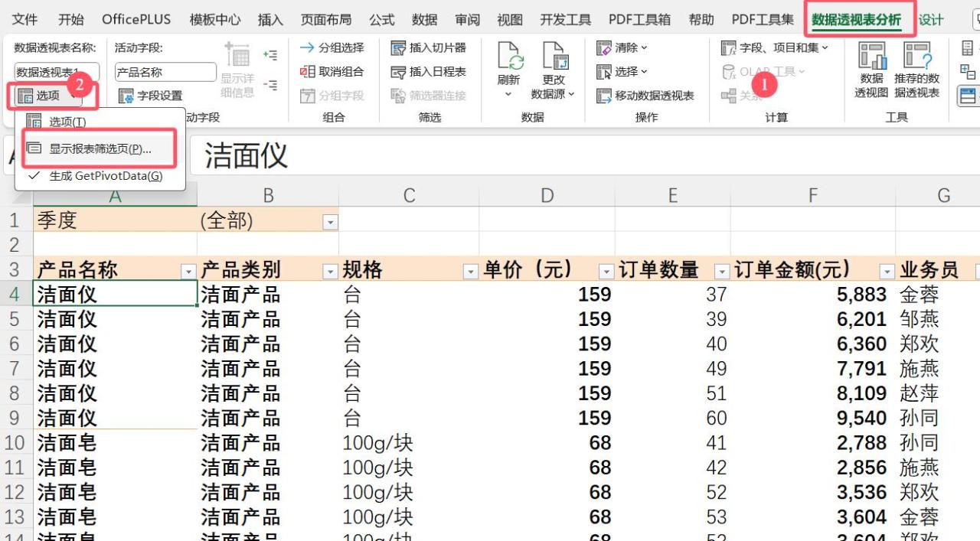Click the 刷新 refresh icon
Viewport: 980px width, 541px height.
click(509, 56)
